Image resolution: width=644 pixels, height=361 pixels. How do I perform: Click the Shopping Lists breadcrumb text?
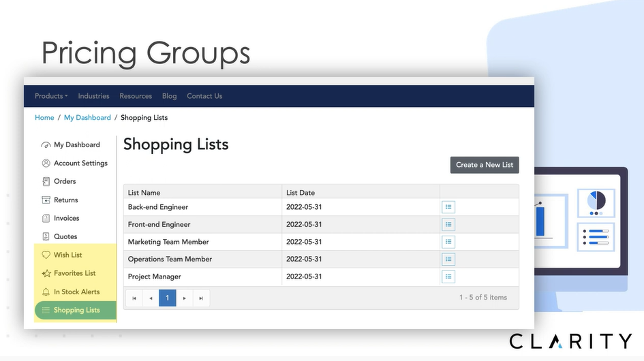click(144, 117)
